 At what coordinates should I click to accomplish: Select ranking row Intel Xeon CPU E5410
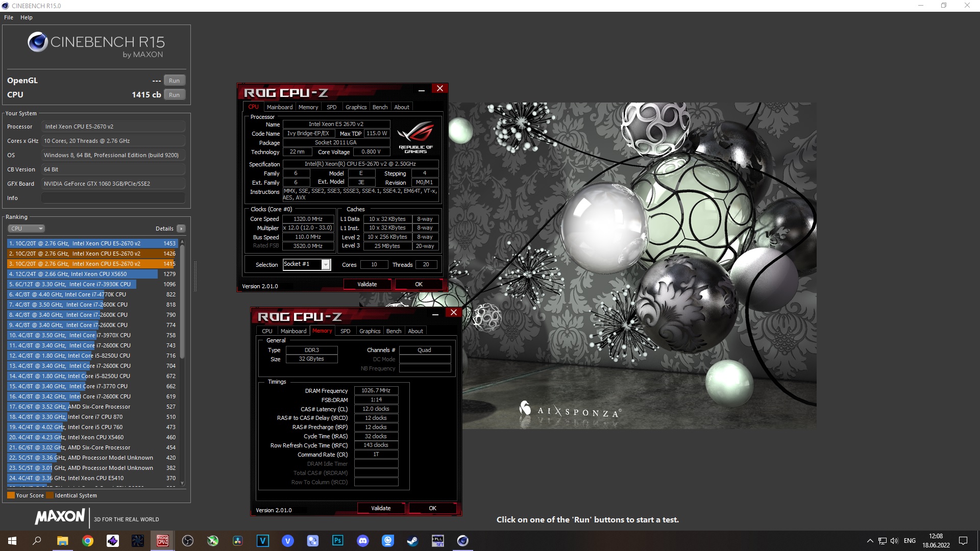click(x=92, y=478)
